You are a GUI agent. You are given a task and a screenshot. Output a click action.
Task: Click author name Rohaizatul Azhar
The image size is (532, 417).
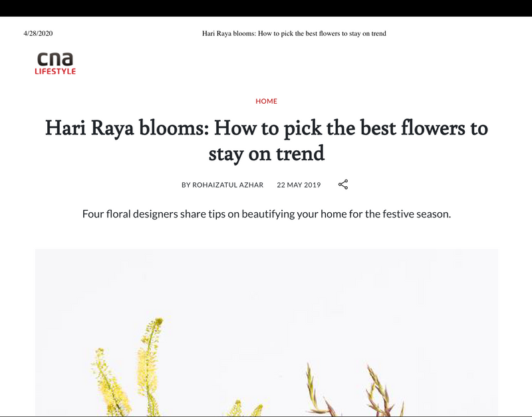pyautogui.click(x=227, y=185)
